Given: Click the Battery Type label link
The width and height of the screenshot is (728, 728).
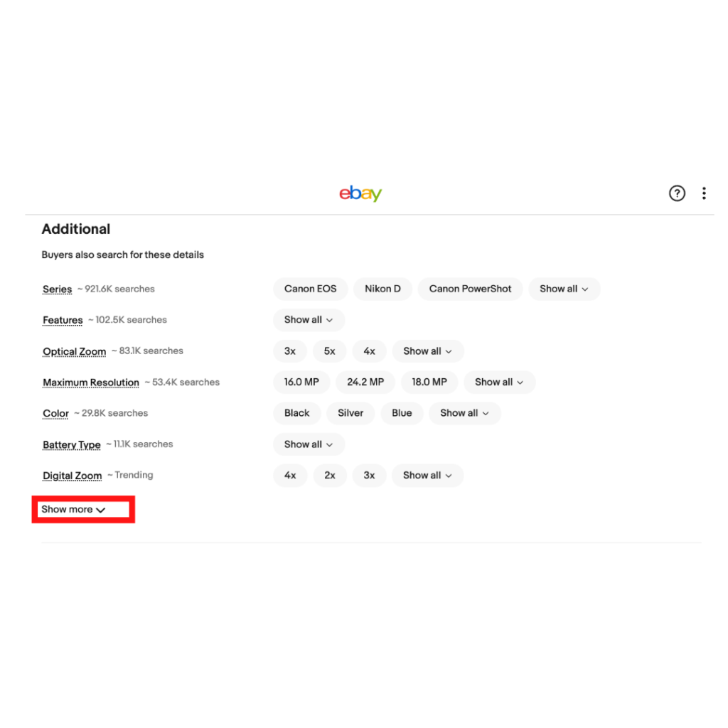Looking at the screenshot, I should click(x=72, y=445).
